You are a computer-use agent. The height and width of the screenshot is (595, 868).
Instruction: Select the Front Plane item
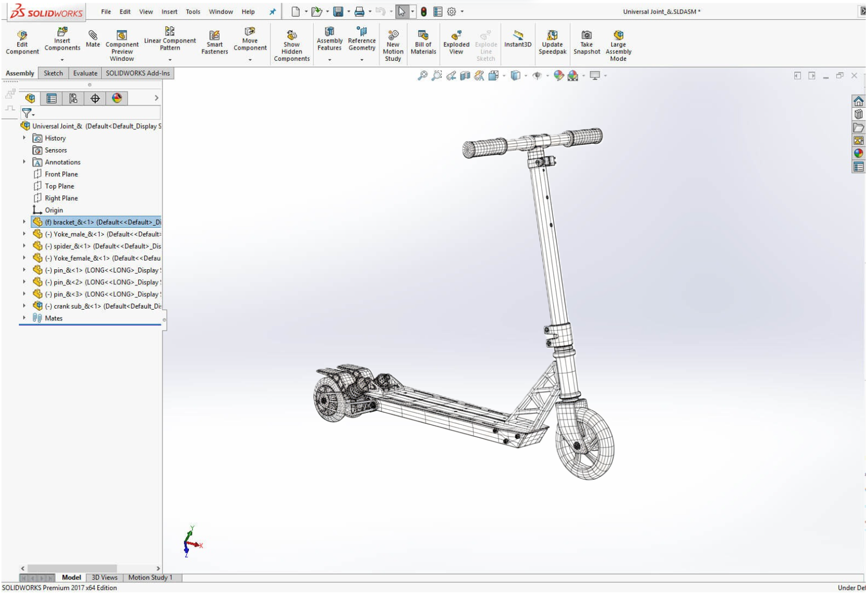(x=61, y=174)
